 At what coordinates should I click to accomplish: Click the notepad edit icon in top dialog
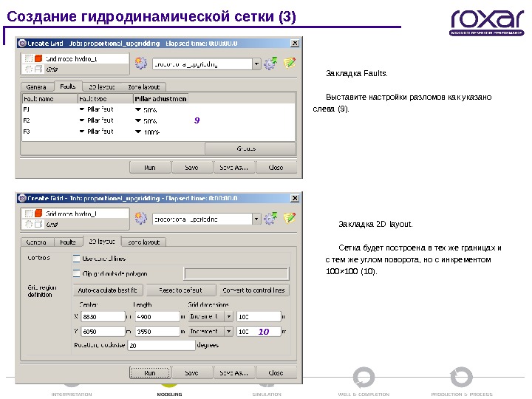coord(290,63)
